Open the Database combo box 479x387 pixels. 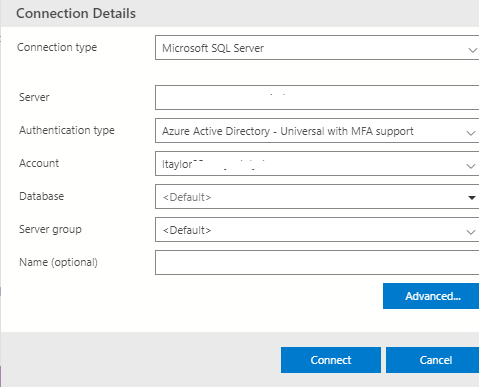pos(317,197)
